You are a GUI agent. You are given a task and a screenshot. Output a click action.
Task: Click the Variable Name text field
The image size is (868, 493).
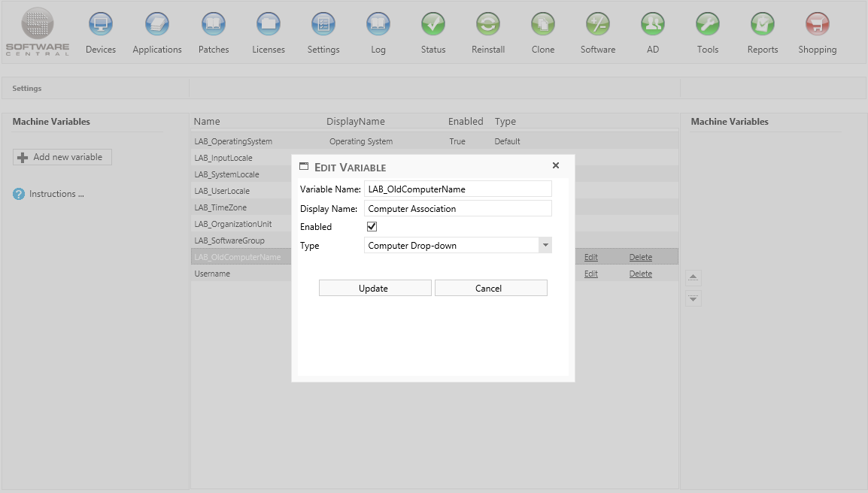click(457, 189)
